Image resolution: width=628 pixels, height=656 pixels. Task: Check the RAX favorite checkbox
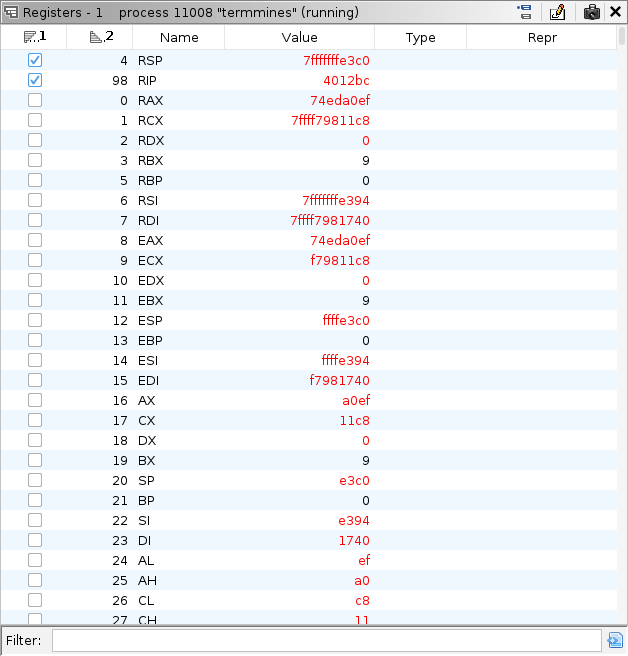click(x=35, y=100)
